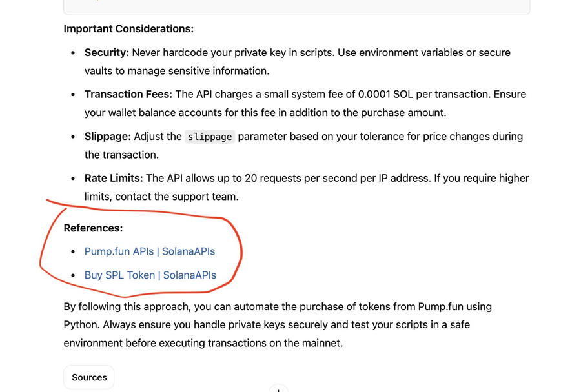
Task: Click the Sources button
Action: tap(89, 377)
